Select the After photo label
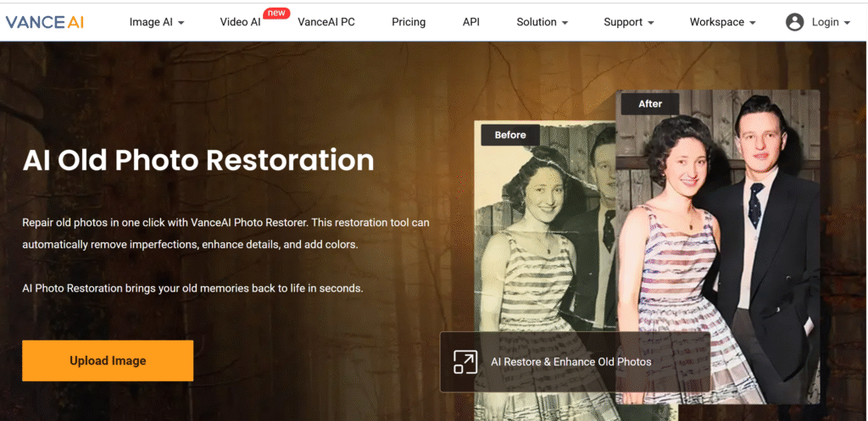The height and width of the screenshot is (421, 868). pyautogui.click(x=650, y=104)
